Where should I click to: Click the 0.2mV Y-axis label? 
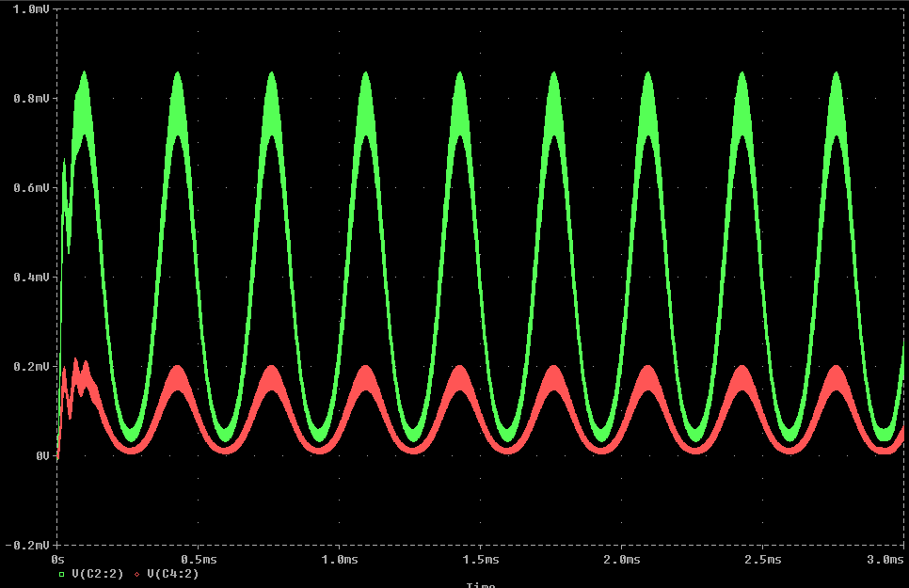pos(31,367)
